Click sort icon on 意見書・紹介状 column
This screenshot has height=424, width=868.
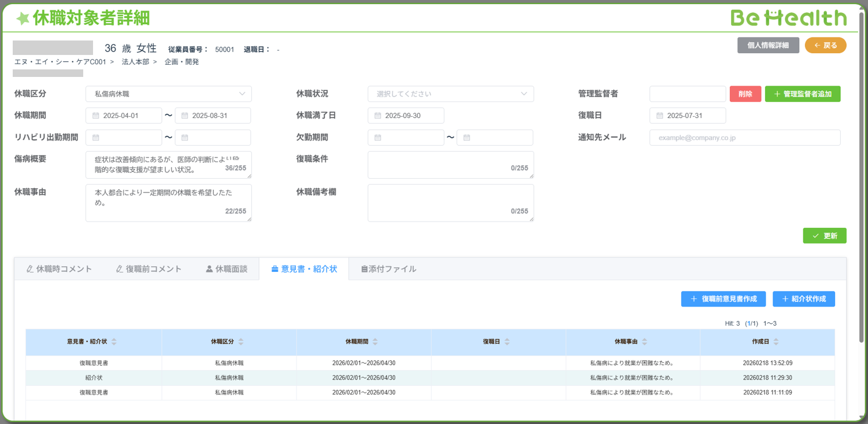tap(114, 342)
